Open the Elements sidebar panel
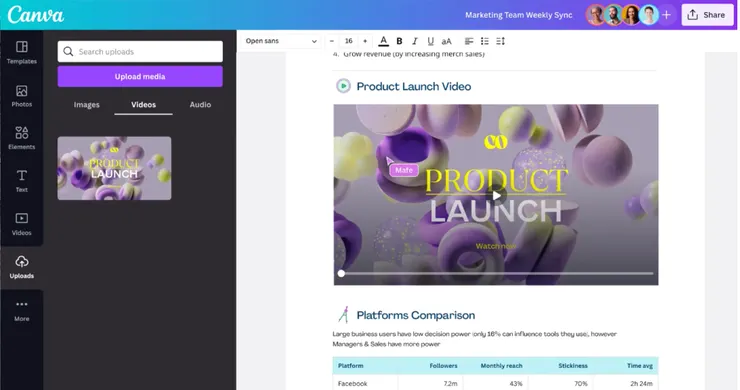Screen dimensions: 740x390 click(22, 138)
